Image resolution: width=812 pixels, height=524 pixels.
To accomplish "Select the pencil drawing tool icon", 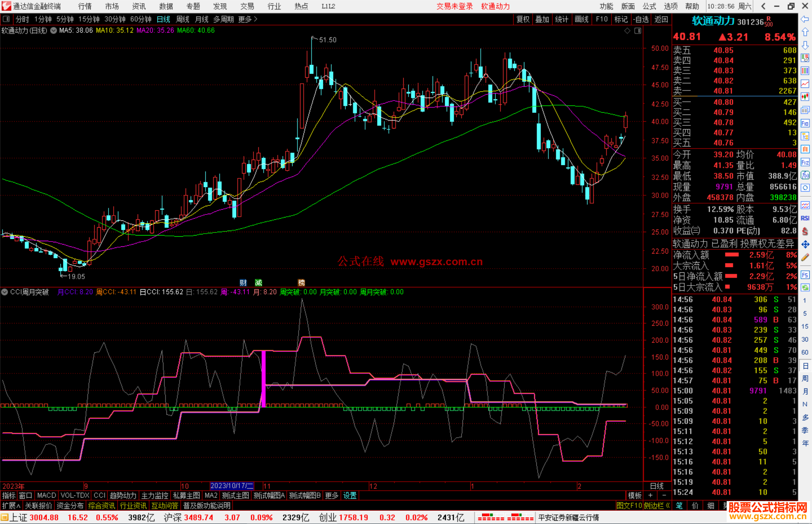I will click(805, 258).
